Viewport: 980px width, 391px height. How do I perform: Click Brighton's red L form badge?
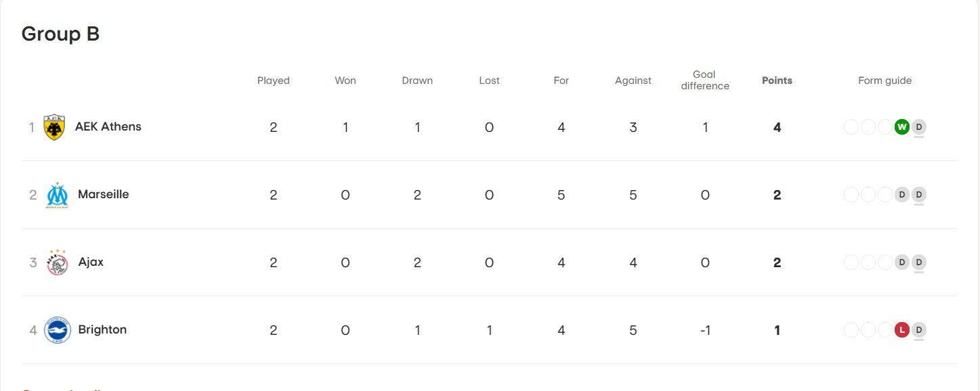pyautogui.click(x=901, y=330)
